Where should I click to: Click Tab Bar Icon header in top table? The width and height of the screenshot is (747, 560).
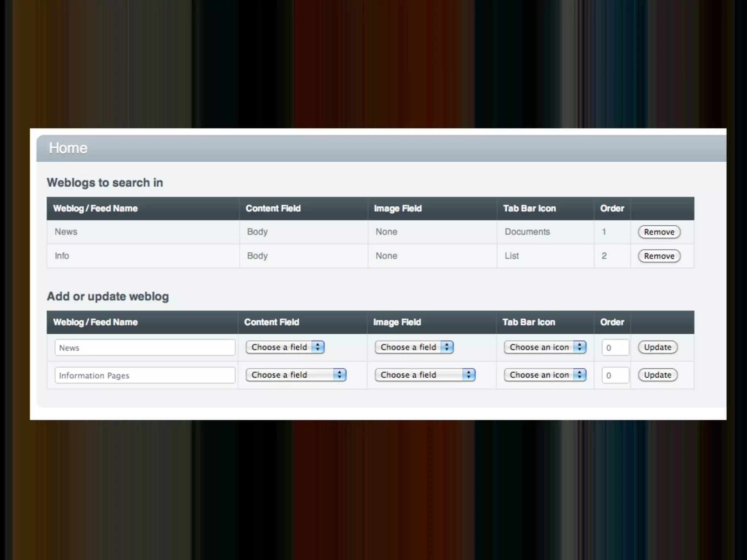pyautogui.click(x=529, y=209)
